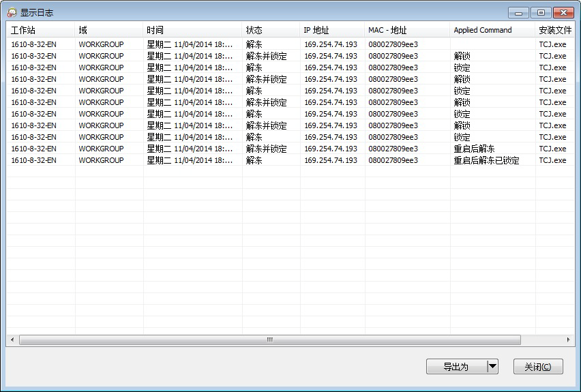Click the horizontal scrollbar thumb
This screenshot has width=581, height=392.
pos(270,340)
